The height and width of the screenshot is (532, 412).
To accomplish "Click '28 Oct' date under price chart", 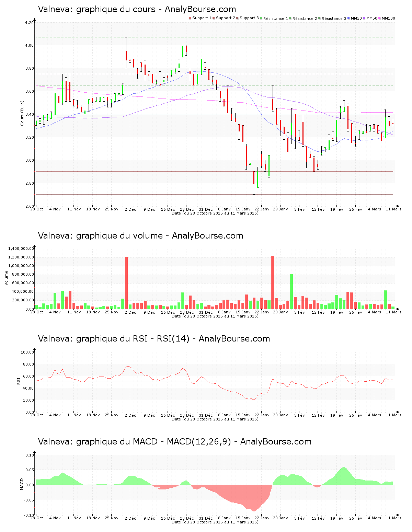I will 37,209.
